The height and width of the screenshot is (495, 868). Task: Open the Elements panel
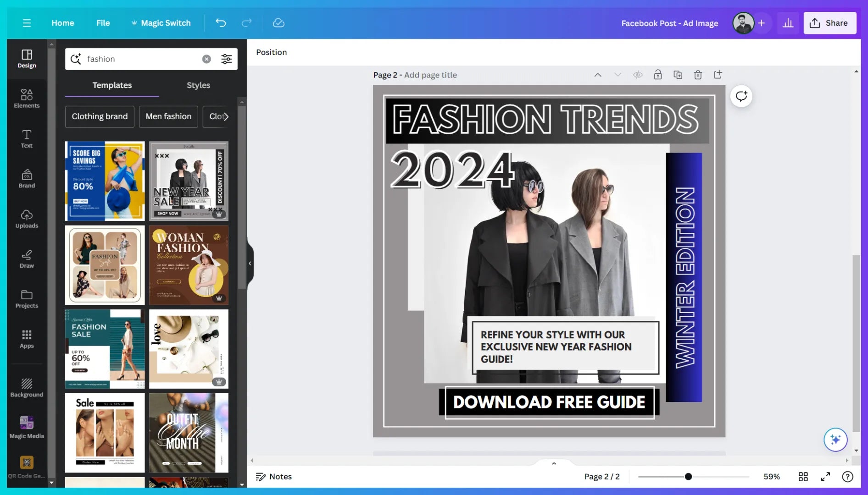27,99
